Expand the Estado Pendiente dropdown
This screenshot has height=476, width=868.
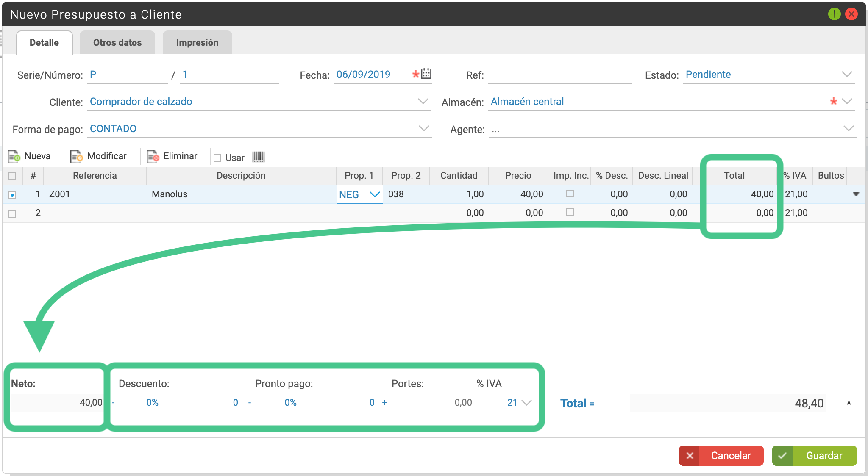tap(847, 74)
